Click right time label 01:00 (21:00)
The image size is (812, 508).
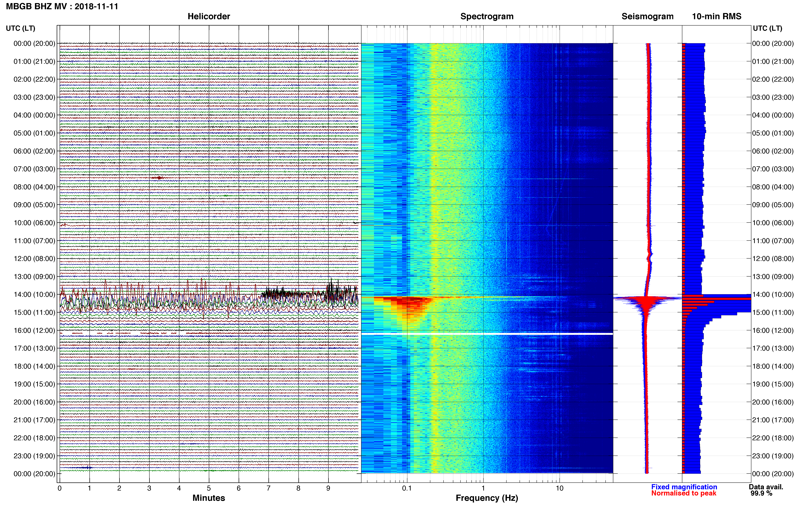pyautogui.click(x=773, y=62)
